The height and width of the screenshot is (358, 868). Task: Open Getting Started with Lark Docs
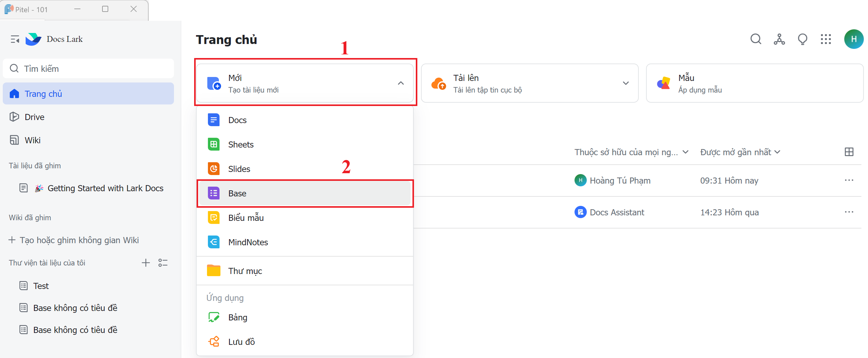coord(105,188)
